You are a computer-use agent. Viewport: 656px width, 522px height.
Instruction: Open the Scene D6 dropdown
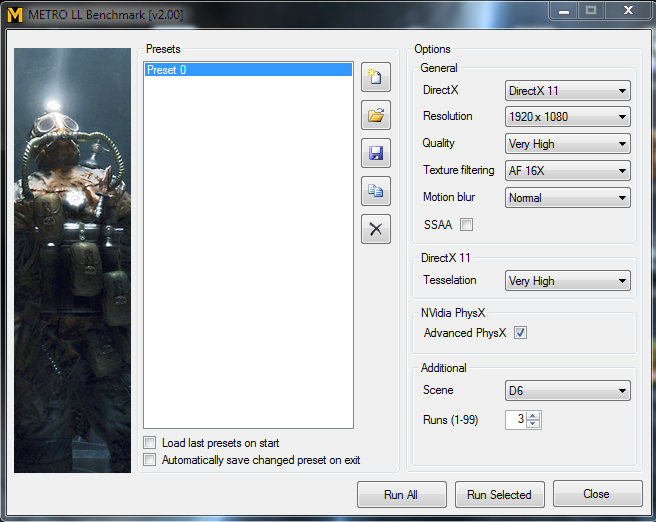(x=568, y=391)
